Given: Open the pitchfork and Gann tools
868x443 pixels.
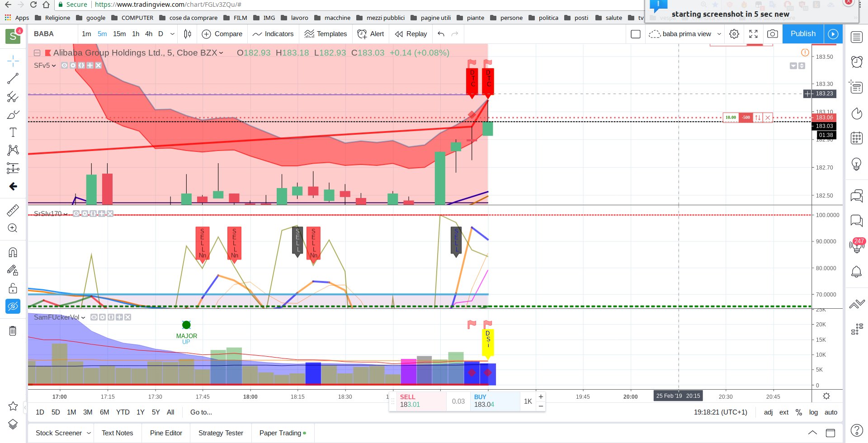Looking at the screenshot, I should coord(13,97).
